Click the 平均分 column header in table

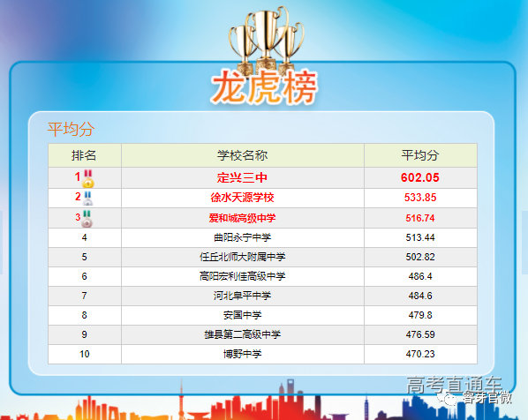(x=420, y=155)
